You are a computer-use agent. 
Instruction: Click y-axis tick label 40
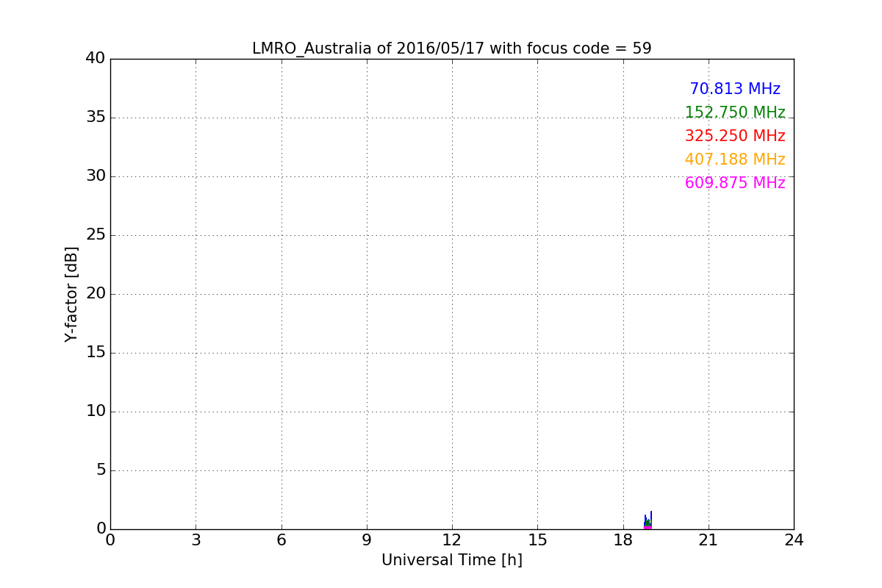96,58
